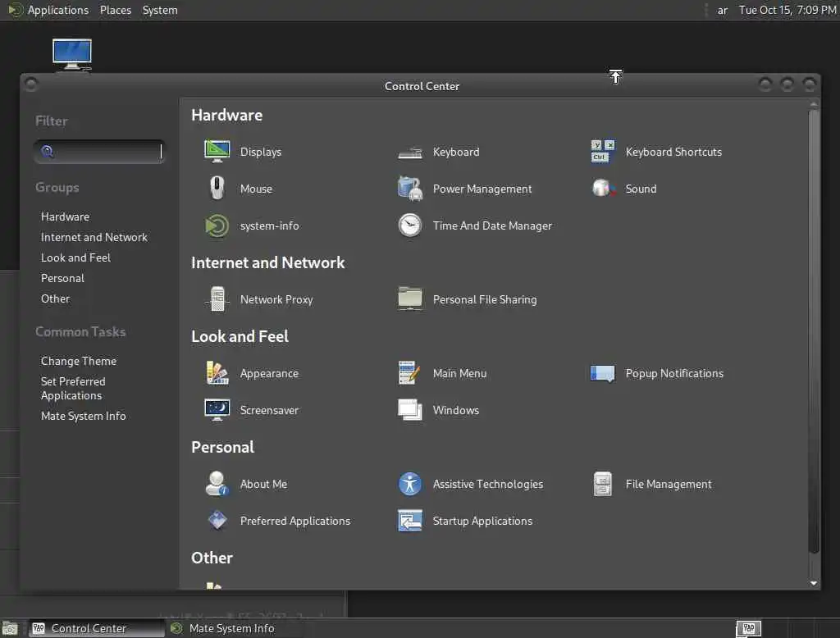Select the Other group in sidebar
This screenshot has height=638, width=840.
click(x=55, y=298)
